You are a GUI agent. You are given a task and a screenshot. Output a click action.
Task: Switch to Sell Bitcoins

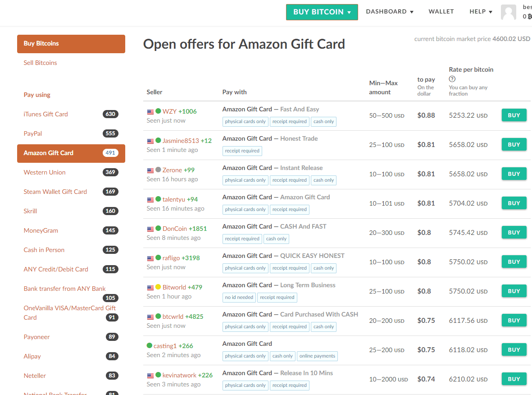coord(41,63)
